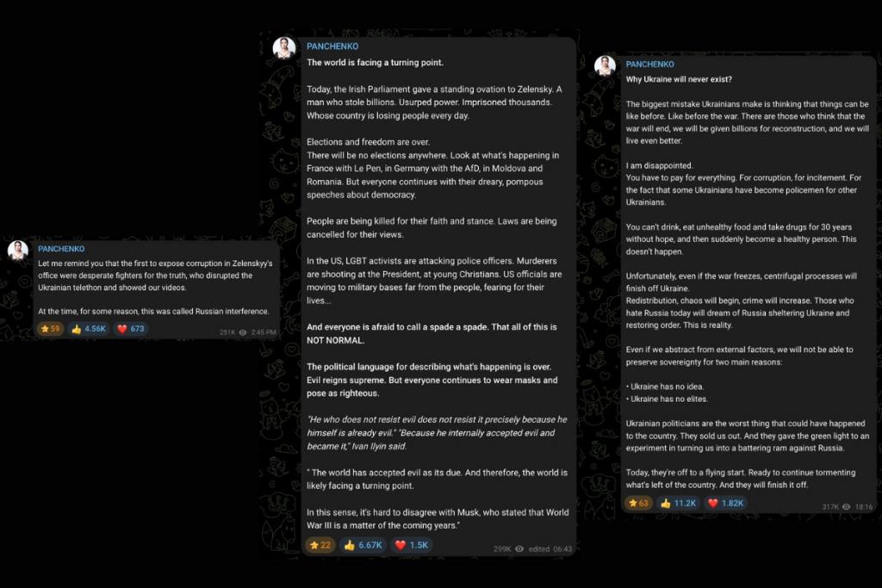Image resolution: width=882 pixels, height=588 pixels.
Task: Click the star reaction showing 59
Action: (50, 329)
